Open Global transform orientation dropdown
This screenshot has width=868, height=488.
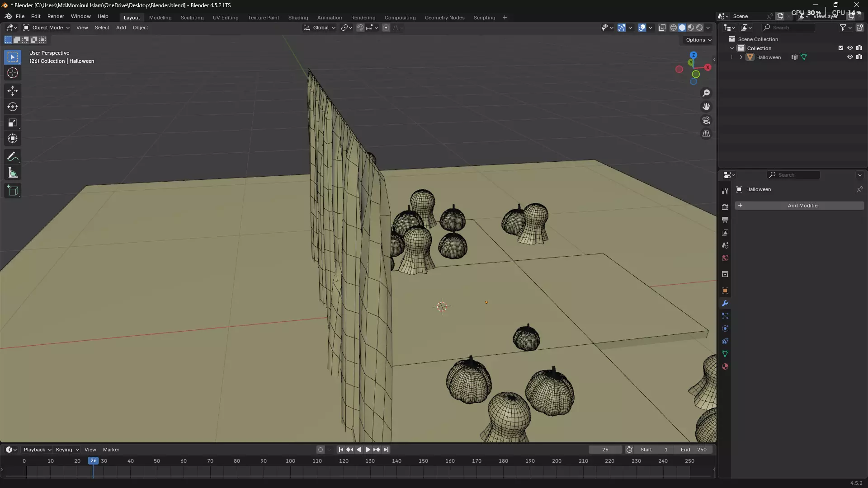click(x=320, y=28)
